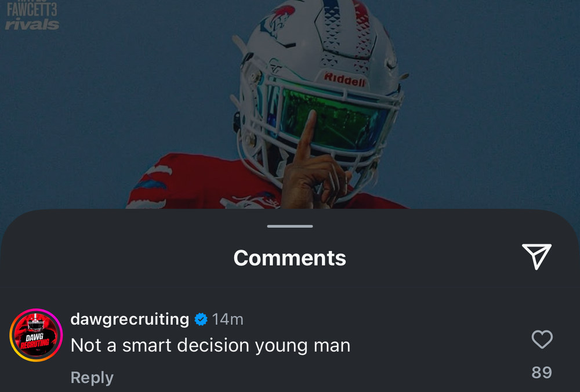Like the dawgrecruiting comment with the heart

click(x=542, y=340)
